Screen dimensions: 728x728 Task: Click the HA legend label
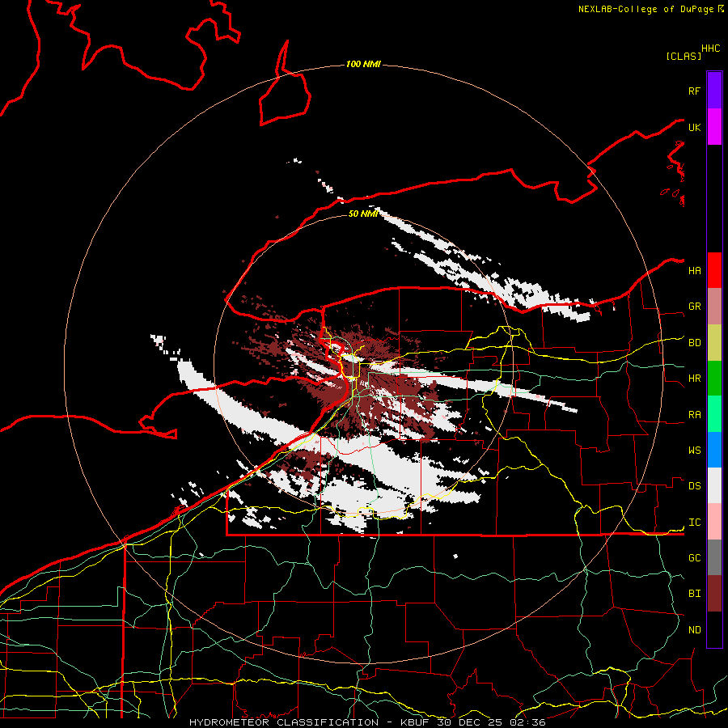point(694,271)
